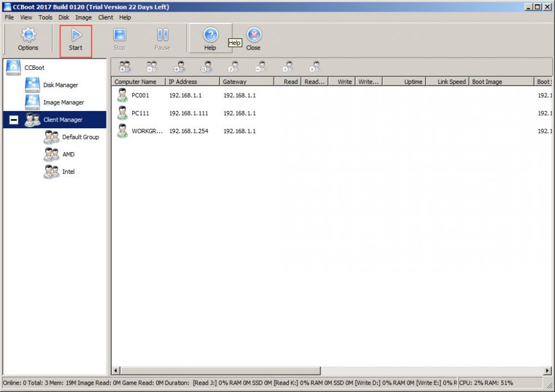
Task: Click the client stop icon in client toolbar
Action: click(x=315, y=67)
